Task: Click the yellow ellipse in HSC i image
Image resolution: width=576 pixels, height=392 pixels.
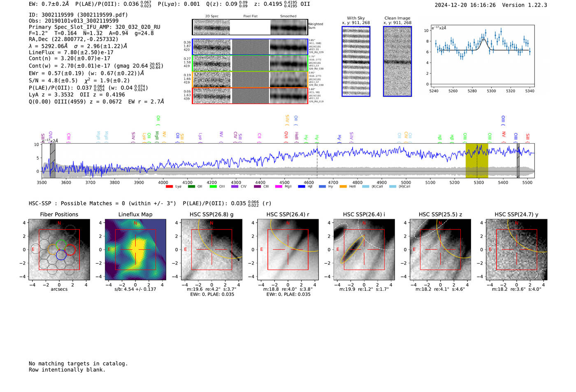Action: tap(353, 250)
